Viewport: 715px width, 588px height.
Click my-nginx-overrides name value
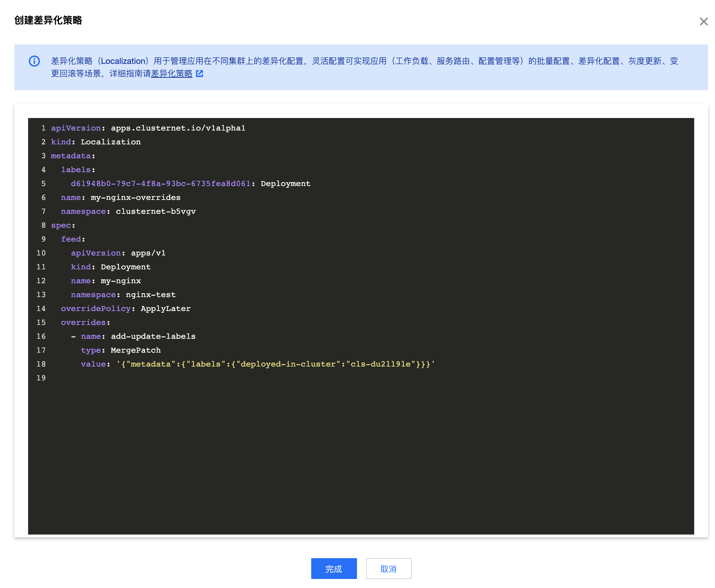pos(135,198)
